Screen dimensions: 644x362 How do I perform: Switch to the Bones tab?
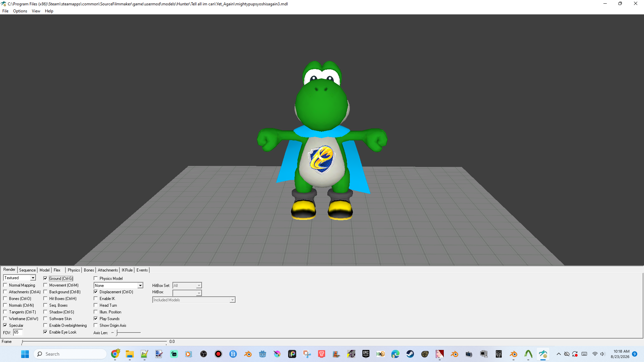tap(89, 270)
